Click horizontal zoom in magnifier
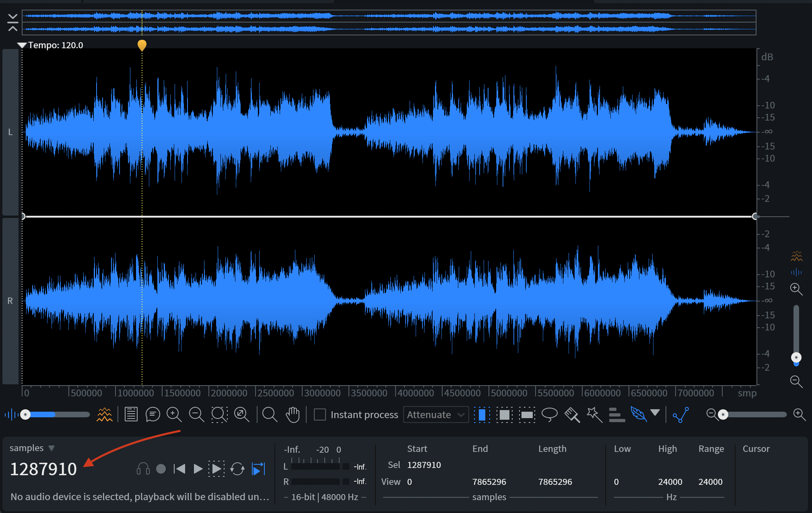The height and width of the screenshot is (513, 812). (x=800, y=415)
